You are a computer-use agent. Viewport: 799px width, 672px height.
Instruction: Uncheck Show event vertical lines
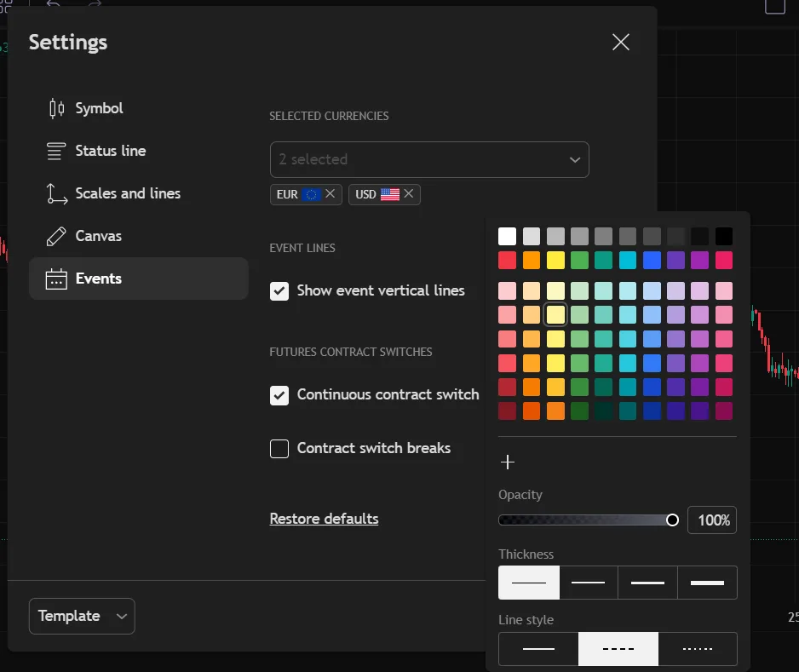(x=279, y=291)
